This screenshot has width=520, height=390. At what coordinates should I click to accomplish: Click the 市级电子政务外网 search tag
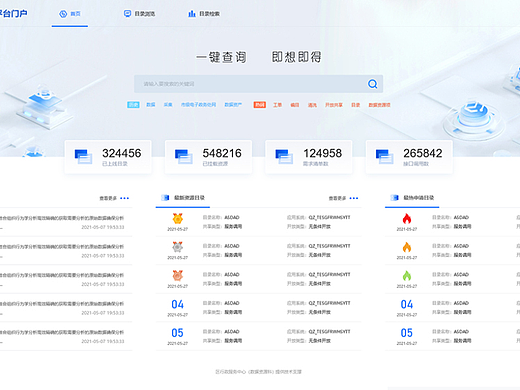[x=198, y=105]
